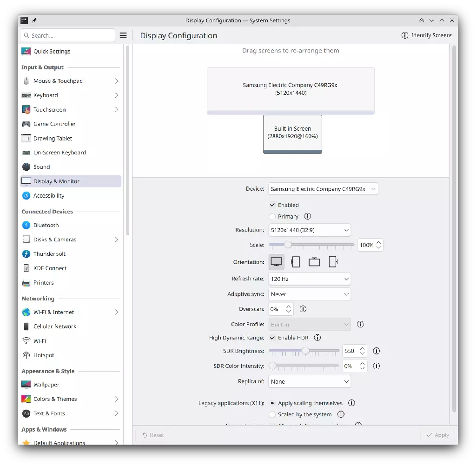476x466 pixels.
Task: Select Apply scaling themselves option
Action: 272,403
